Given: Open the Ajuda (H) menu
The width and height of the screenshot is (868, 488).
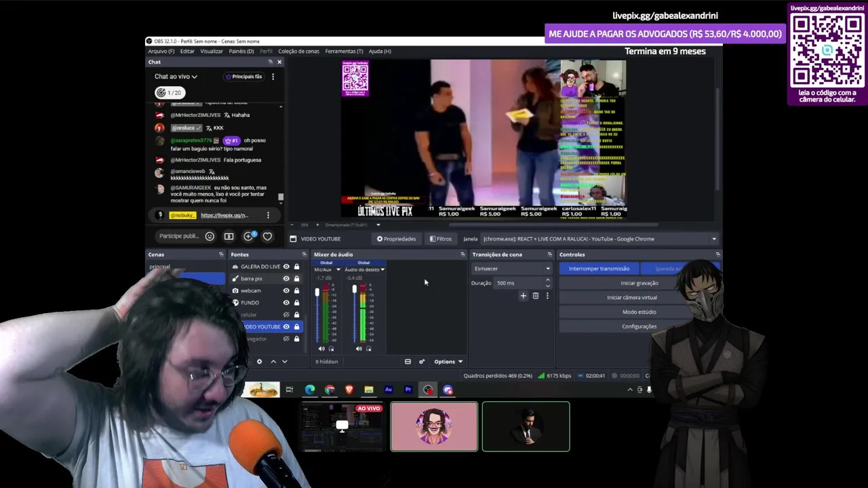Looking at the screenshot, I should pyautogui.click(x=380, y=51).
